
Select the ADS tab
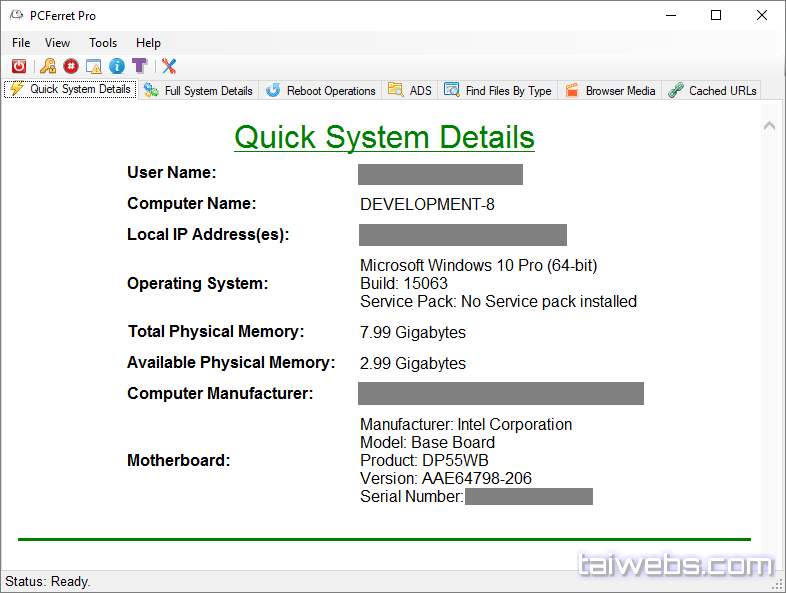click(410, 90)
